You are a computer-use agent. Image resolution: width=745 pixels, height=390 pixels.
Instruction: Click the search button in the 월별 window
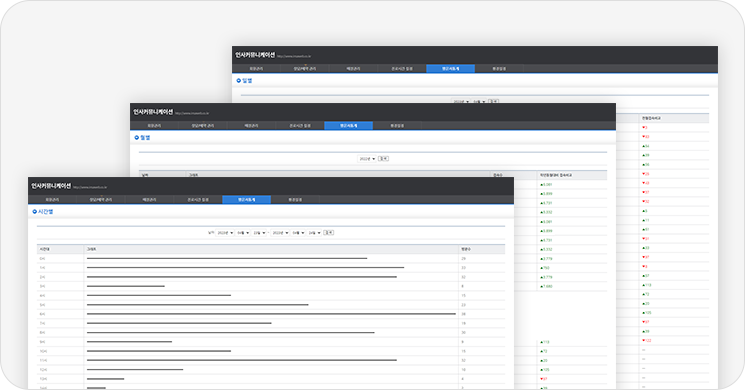383,159
